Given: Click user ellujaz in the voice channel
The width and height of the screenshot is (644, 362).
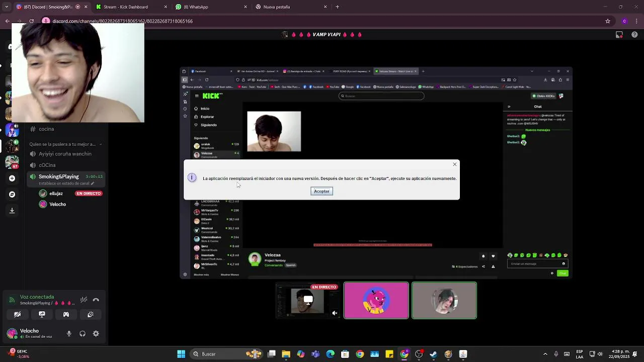Looking at the screenshot, I should click(56, 194).
